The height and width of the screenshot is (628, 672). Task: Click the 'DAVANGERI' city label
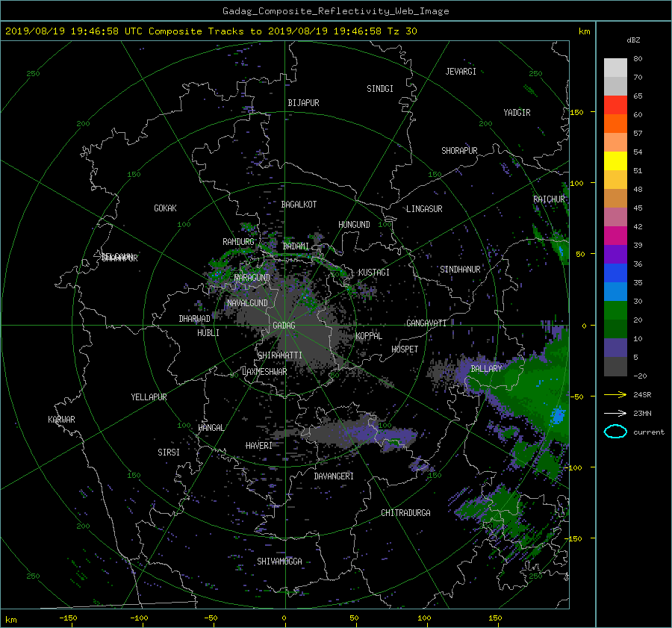pos(334,476)
